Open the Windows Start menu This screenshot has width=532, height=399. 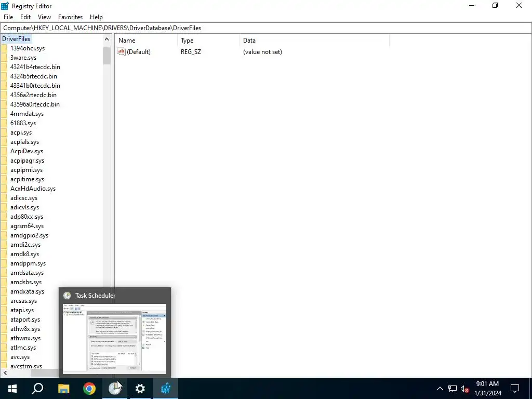(x=12, y=389)
